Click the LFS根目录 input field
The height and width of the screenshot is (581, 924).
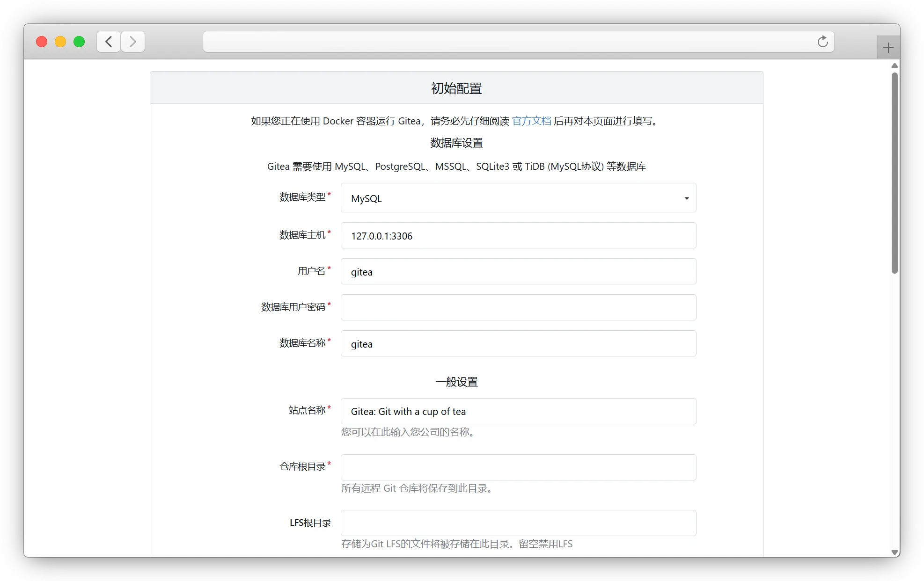(518, 523)
